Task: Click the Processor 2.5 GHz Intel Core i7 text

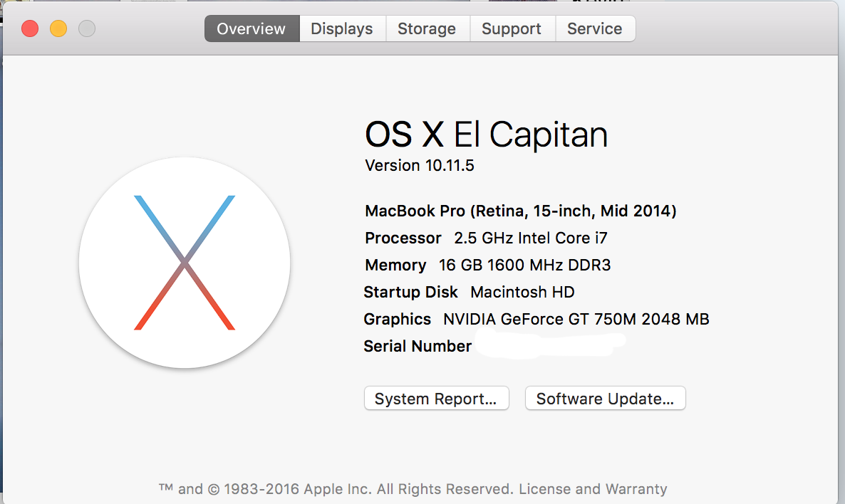Action: [x=486, y=238]
